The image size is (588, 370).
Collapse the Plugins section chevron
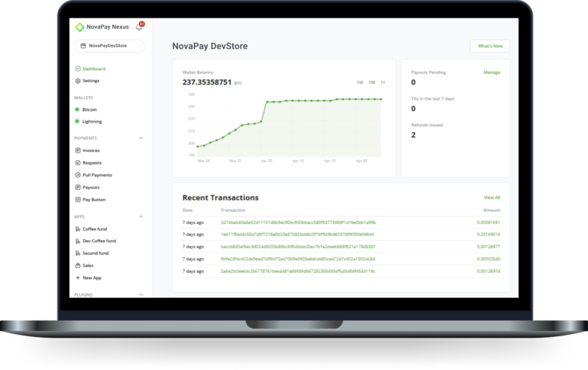pyautogui.click(x=140, y=295)
